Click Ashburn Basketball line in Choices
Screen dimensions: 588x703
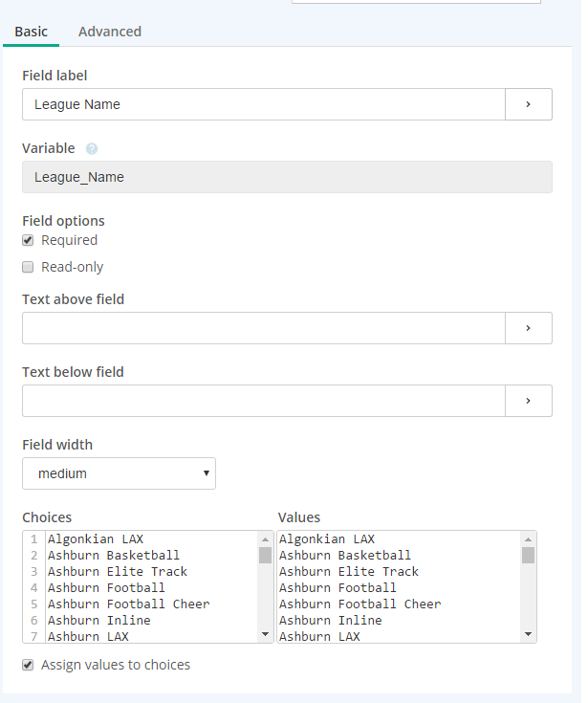[x=113, y=555]
